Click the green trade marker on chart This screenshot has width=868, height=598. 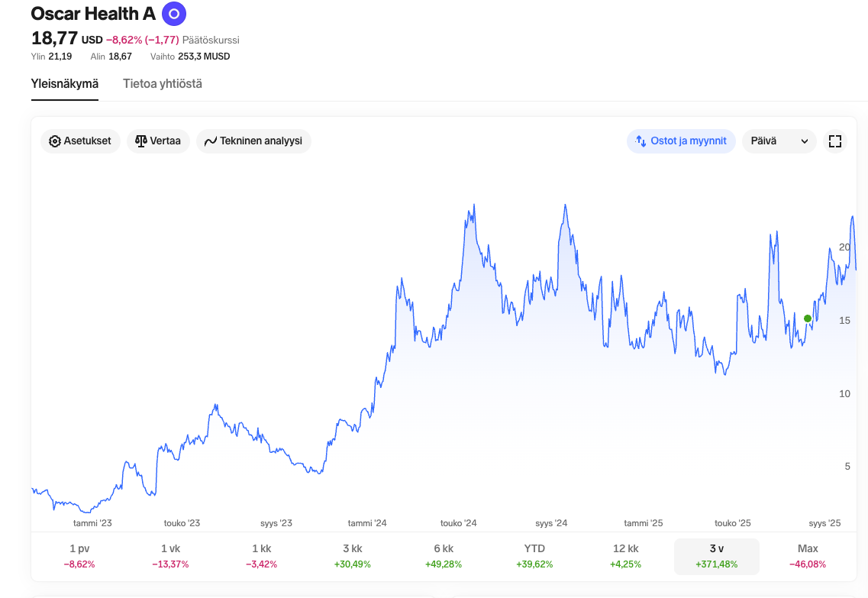click(808, 318)
